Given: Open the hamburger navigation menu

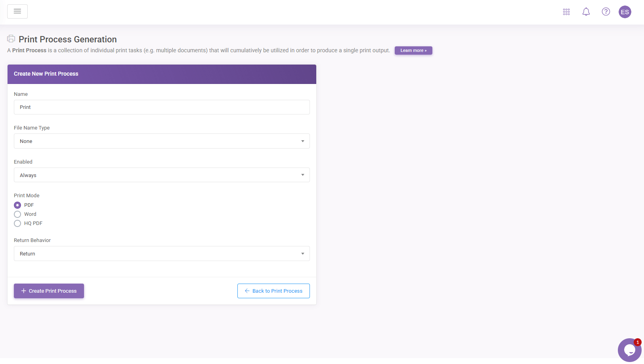Looking at the screenshot, I should click(17, 11).
